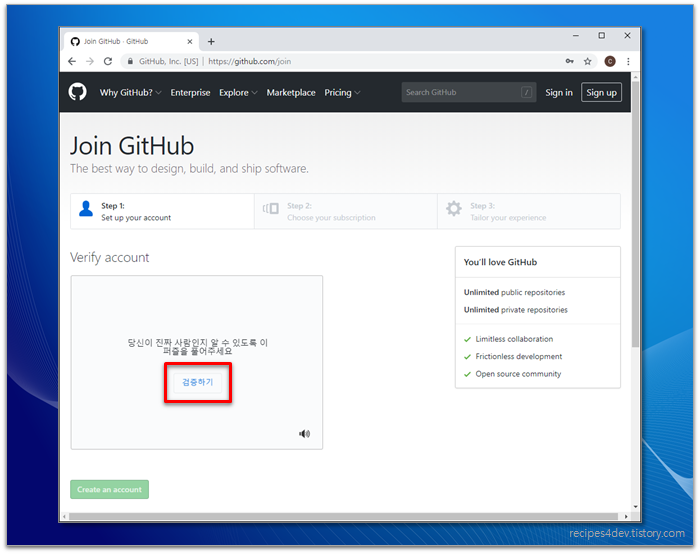Select the Join GitHub browser tab
The height and width of the screenshot is (555, 700).
pos(130,42)
